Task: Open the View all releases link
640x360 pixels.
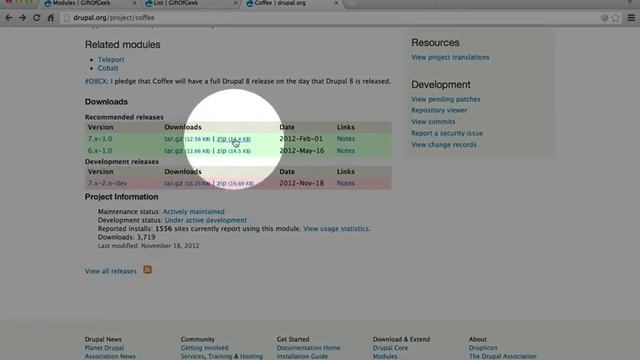Action: tap(111, 271)
